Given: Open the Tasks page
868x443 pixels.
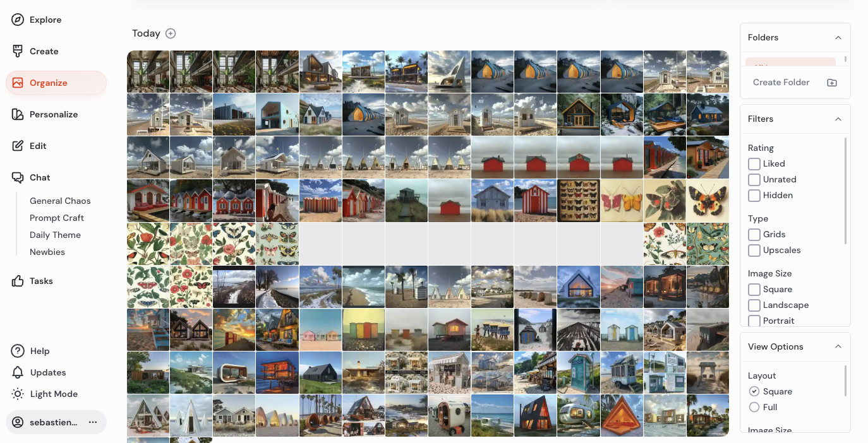Looking at the screenshot, I should 40,281.
